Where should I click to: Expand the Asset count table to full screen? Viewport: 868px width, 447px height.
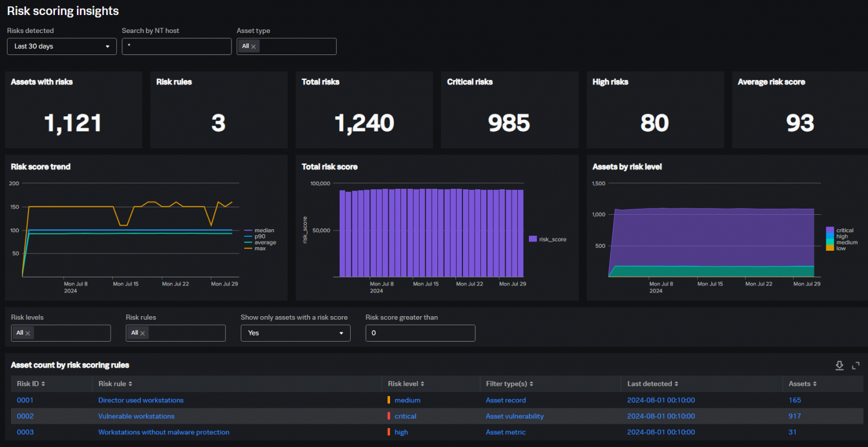pos(856,365)
